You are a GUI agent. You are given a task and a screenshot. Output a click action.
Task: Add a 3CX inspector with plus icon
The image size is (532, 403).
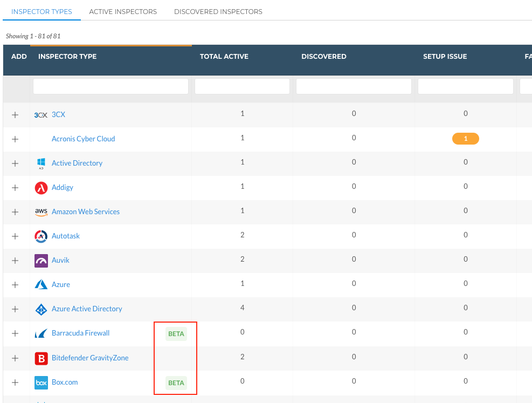point(15,115)
